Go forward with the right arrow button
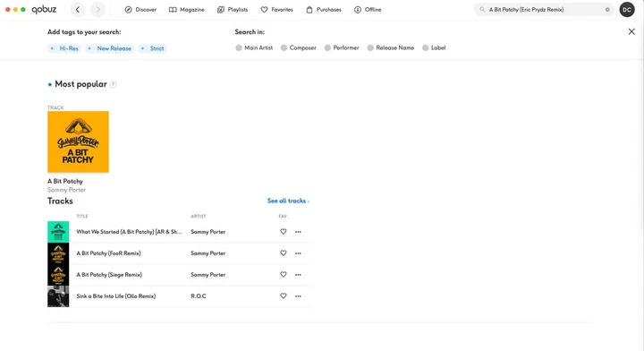Screen dimensions: 644x351 [x=97, y=10]
